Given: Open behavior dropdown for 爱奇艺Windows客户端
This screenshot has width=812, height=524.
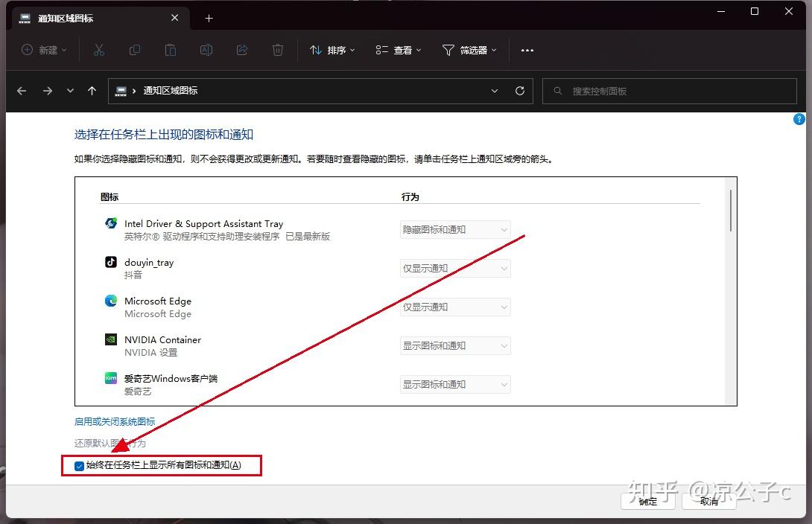Looking at the screenshot, I should 455,384.
